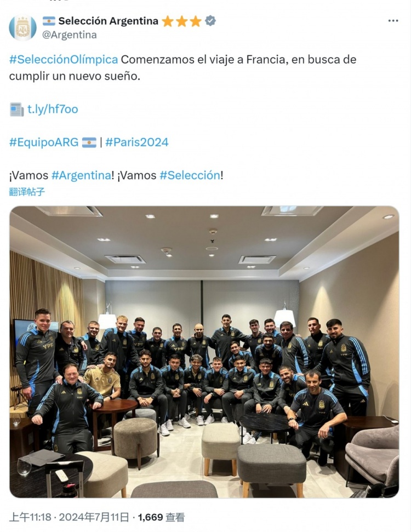Click the Selección Argentina display name
The image size is (411, 532).
109,21
